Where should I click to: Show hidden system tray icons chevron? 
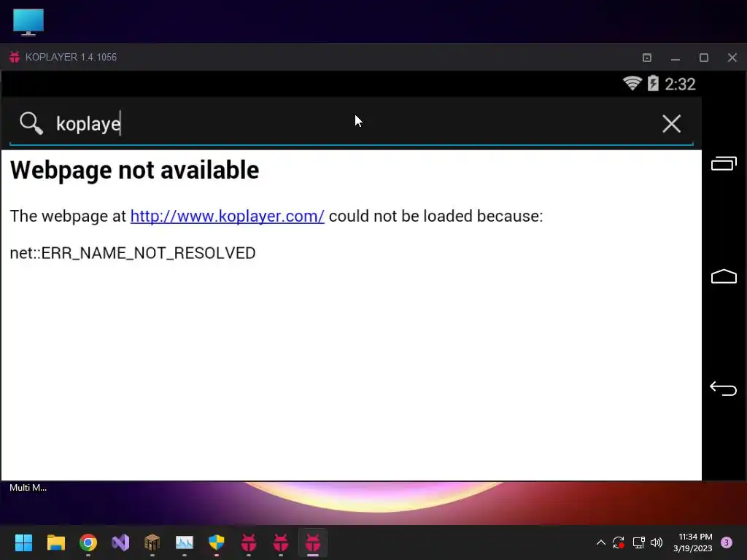coord(601,542)
